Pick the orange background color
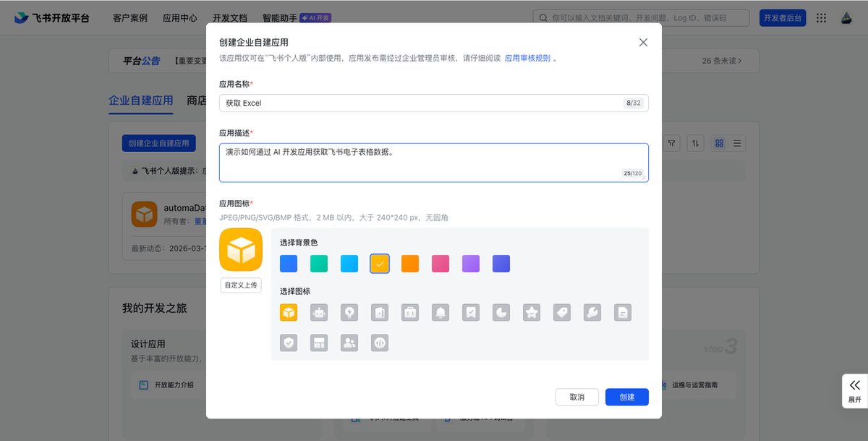Screen dimensions: 868x441 point(410,264)
